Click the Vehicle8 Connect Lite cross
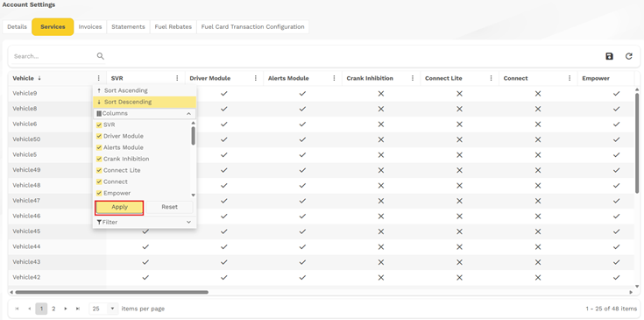Viewport: 644px width, 320px height. [x=459, y=109]
